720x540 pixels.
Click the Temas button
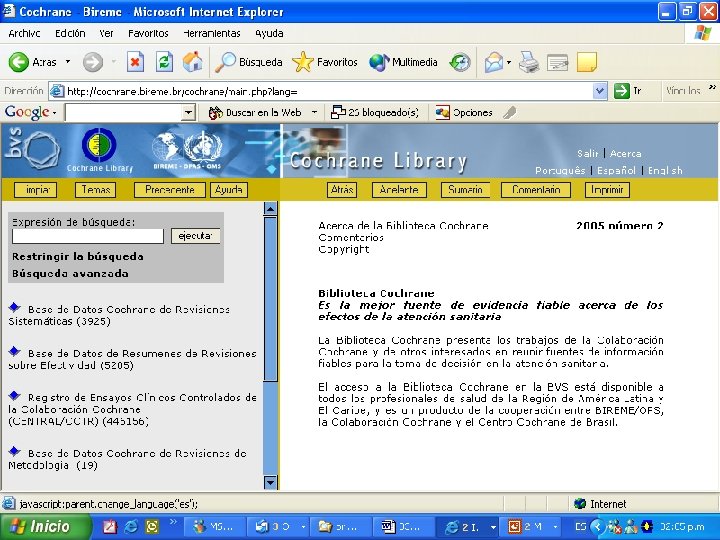click(x=96, y=190)
